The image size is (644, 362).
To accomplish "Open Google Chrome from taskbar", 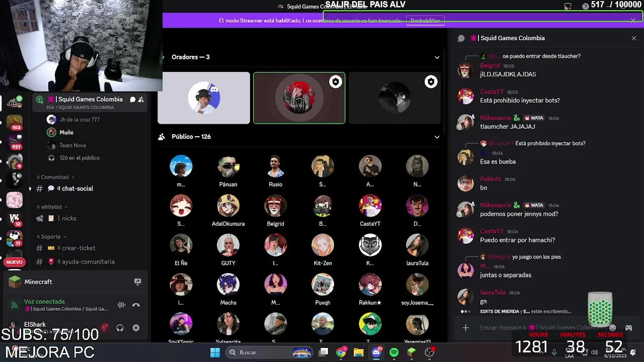I will pos(341,352).
